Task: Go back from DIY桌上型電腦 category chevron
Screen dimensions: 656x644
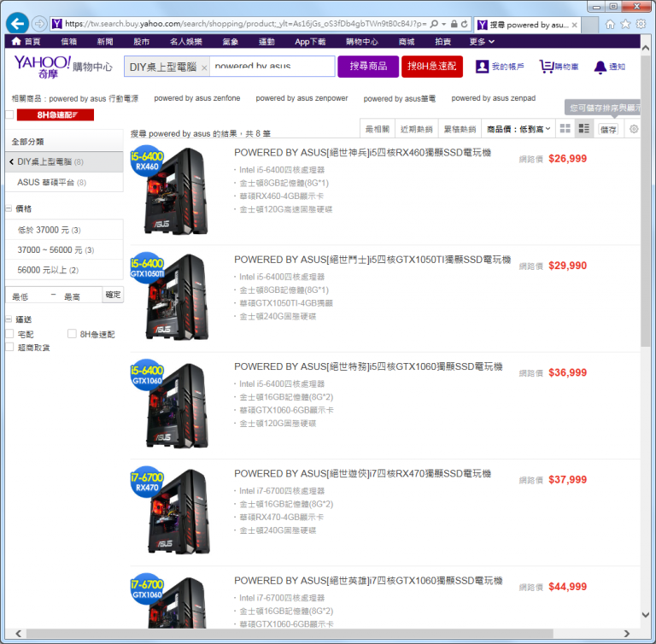Action: click(11, 161)
